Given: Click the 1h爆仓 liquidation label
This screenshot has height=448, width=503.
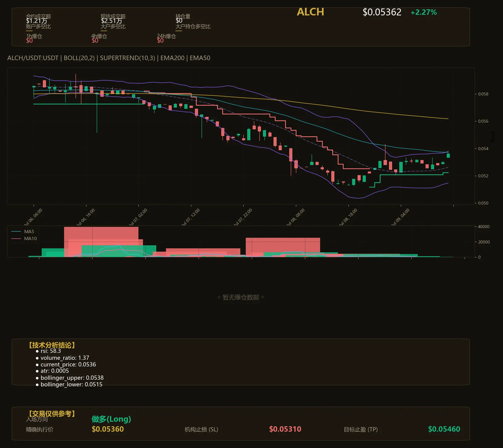Looking at the screenshot, I should click(x=34, y=36).
